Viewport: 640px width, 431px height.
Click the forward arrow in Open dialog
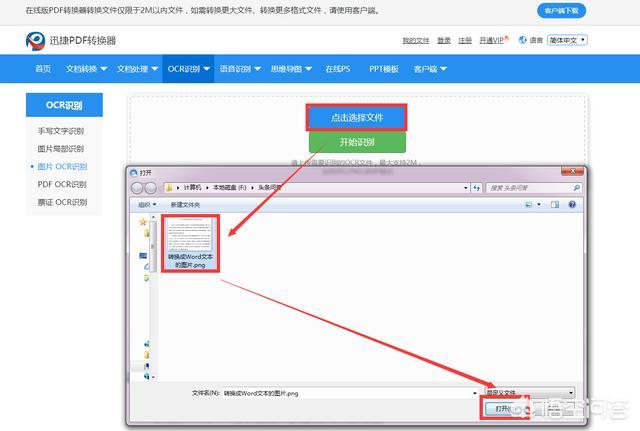pos(151,188)
